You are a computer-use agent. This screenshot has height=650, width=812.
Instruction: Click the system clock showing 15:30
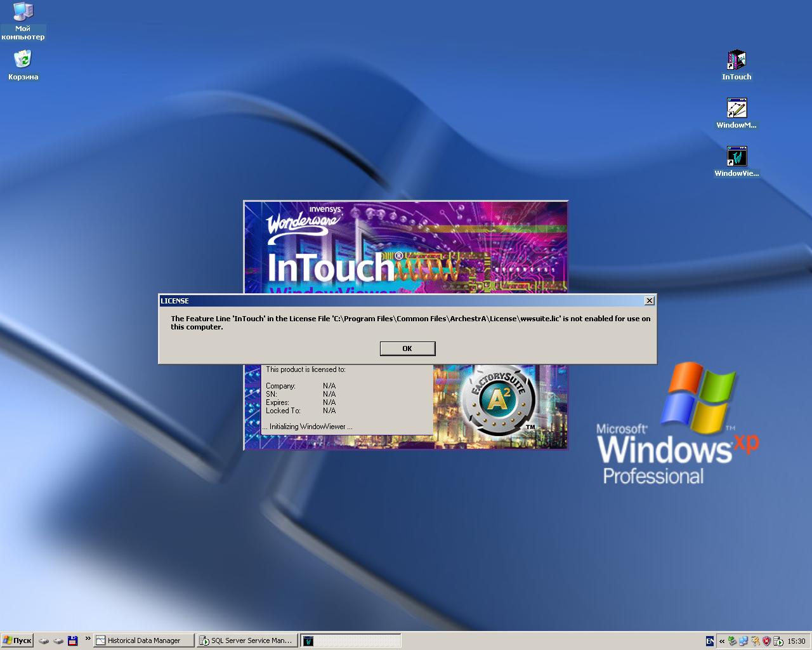796,641
